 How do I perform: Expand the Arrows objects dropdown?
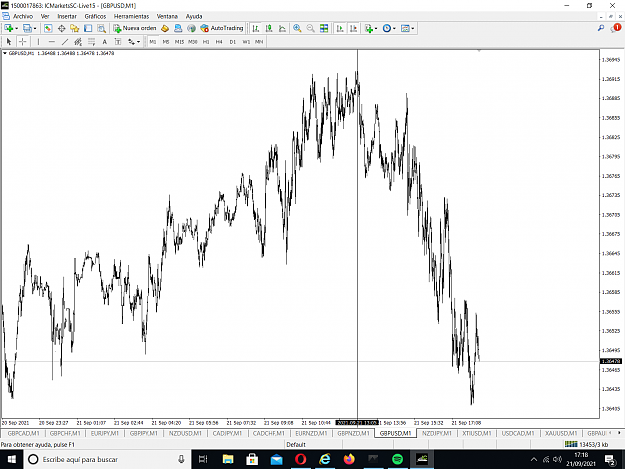point(138,41)
